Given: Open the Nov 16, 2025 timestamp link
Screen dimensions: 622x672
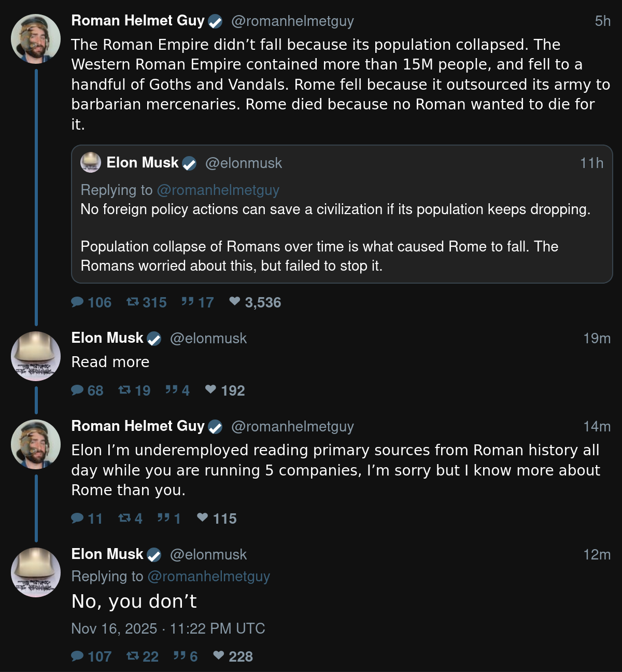Looking at the screenshot, I should (168, 628).
